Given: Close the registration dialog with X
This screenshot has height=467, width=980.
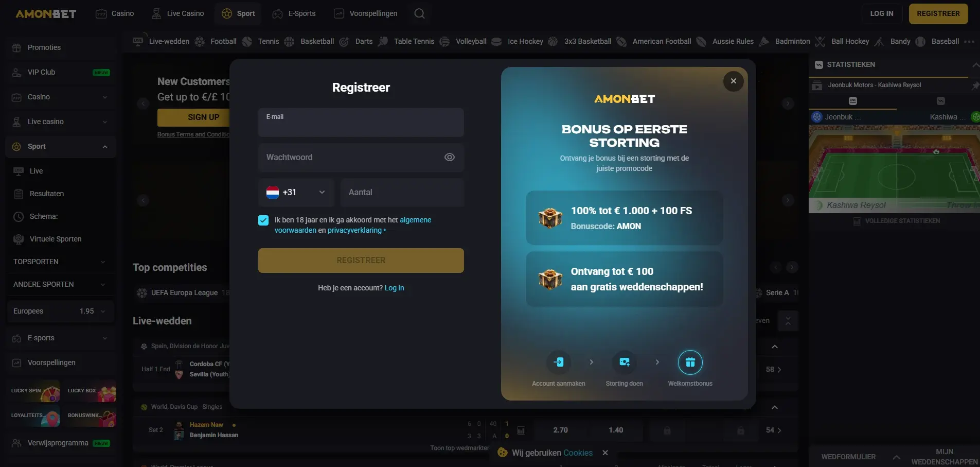Looking at the screenshot, I should [734, 81].
